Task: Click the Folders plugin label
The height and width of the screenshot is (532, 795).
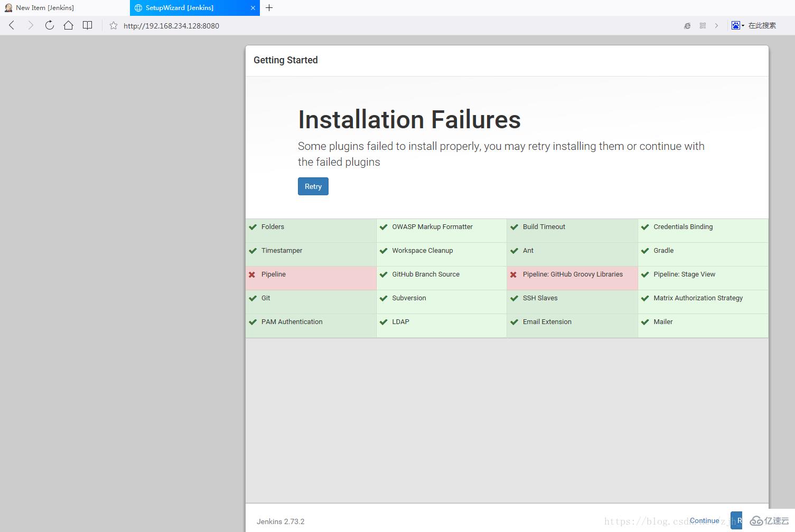Action: 273,227
